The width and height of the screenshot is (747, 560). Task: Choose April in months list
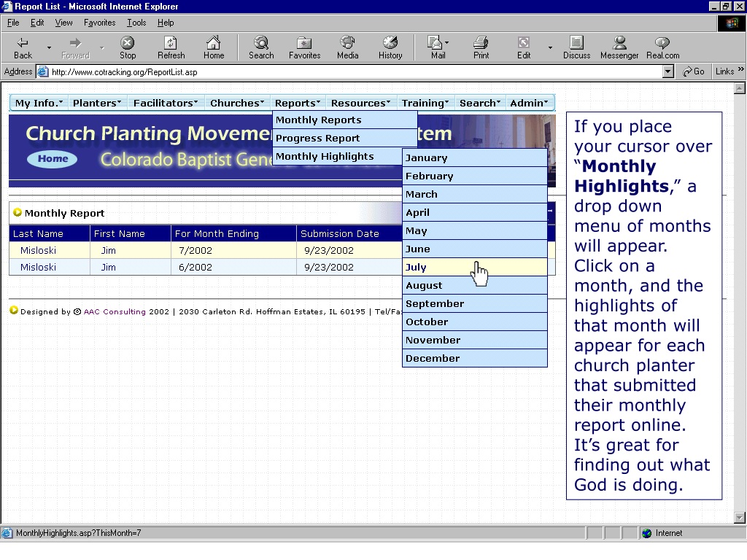pos(474,212)
